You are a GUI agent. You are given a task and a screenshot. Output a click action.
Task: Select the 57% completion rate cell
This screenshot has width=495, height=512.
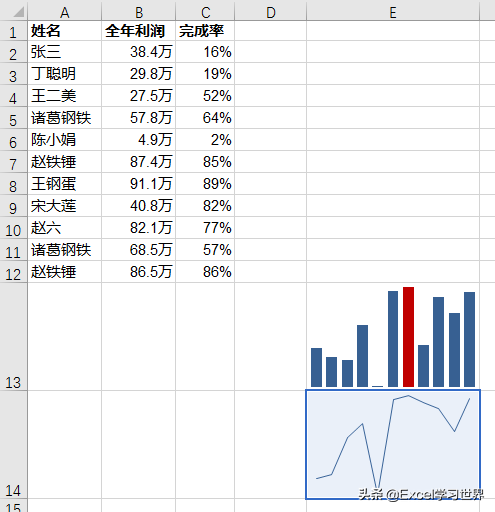pyautogui.click(x=205, y=250)
